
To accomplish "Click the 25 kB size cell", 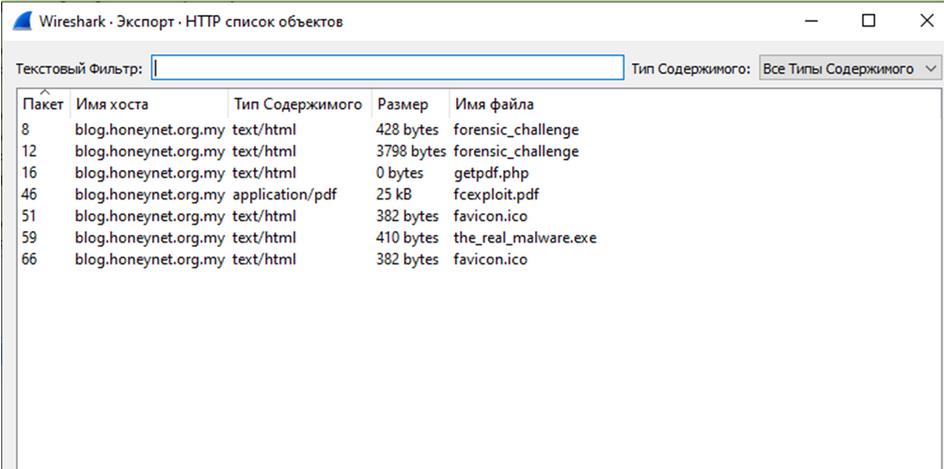I will [394, 194].
